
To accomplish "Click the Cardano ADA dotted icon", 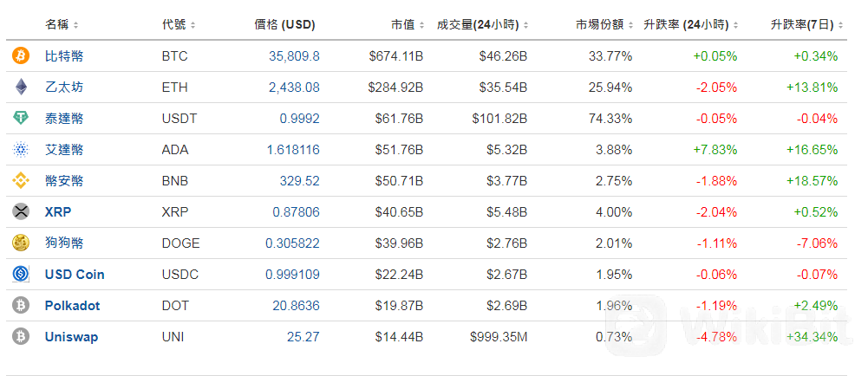I will pos(21,149).
